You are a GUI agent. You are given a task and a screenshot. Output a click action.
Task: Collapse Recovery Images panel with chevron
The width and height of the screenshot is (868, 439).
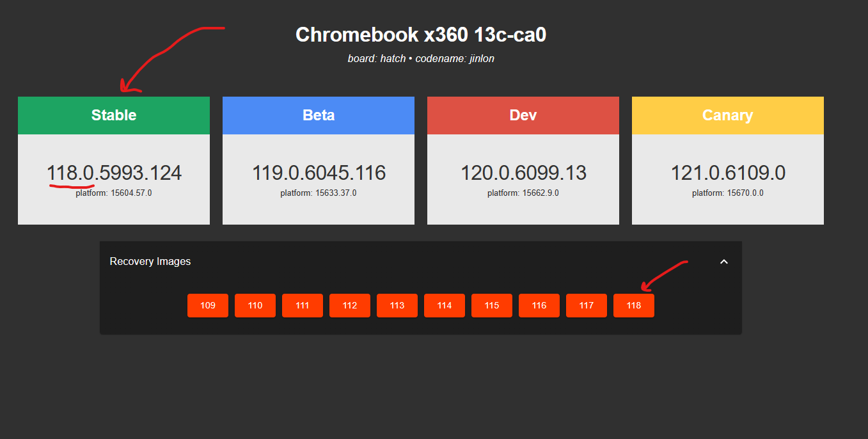pos(723,262)
